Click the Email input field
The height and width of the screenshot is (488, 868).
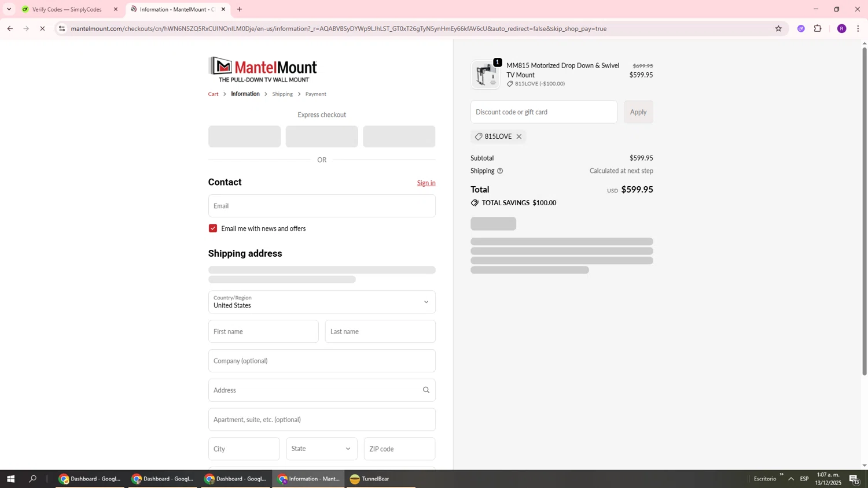tap(322, 206)
